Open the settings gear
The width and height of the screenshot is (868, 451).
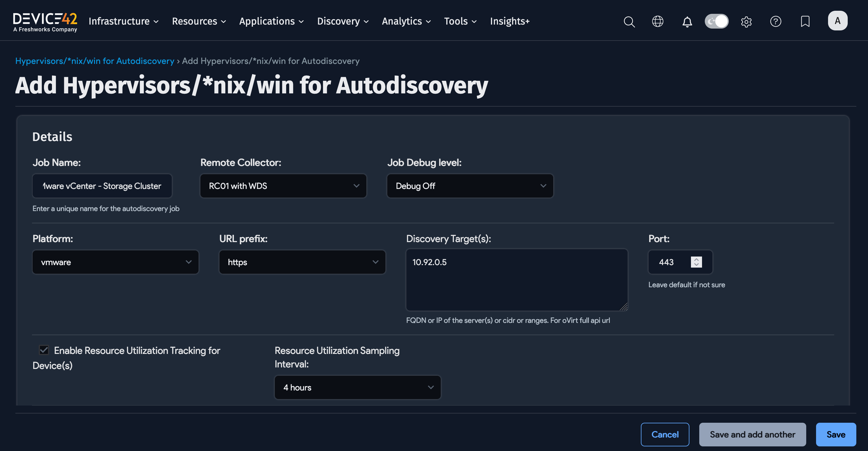tap(746, 21)
